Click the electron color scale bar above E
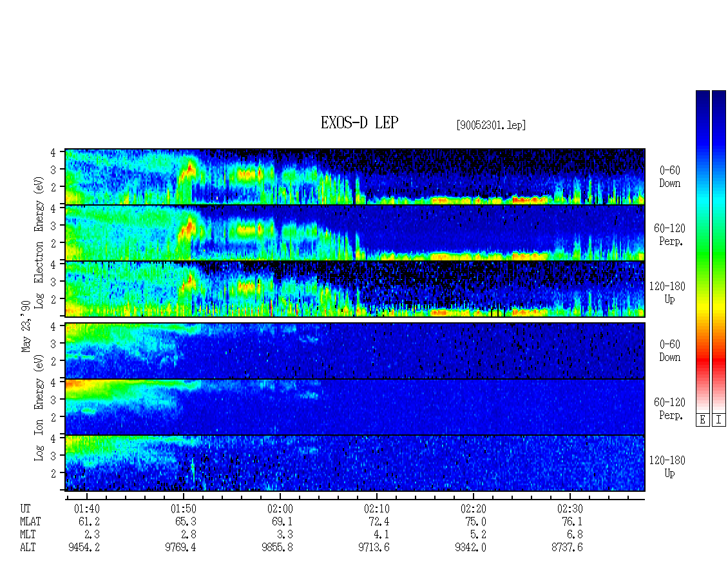Viewport: 728px width, 564px height. tap(702, 251)
